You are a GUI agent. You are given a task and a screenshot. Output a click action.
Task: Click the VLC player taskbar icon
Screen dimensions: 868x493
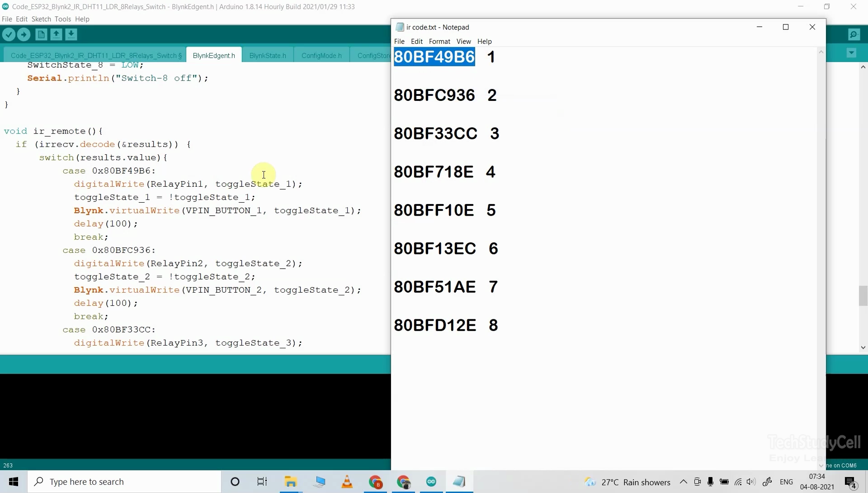click(348, 481)
